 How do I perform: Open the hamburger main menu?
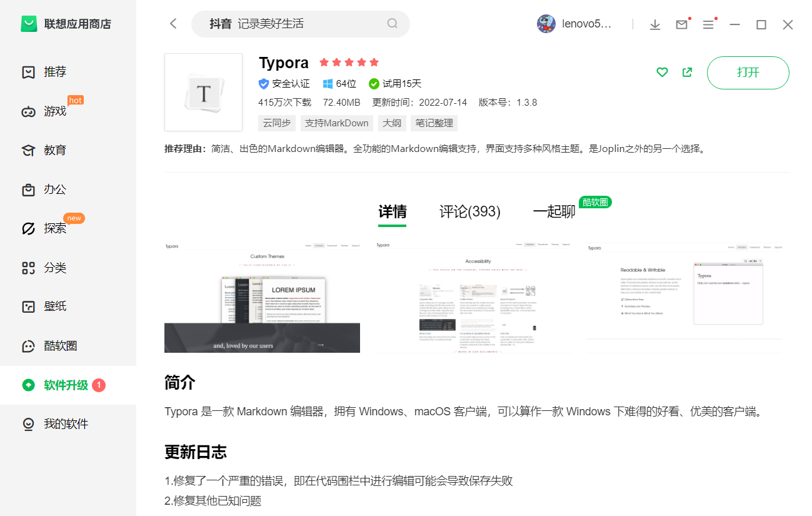pyautogui.click(x=708, y=24)
